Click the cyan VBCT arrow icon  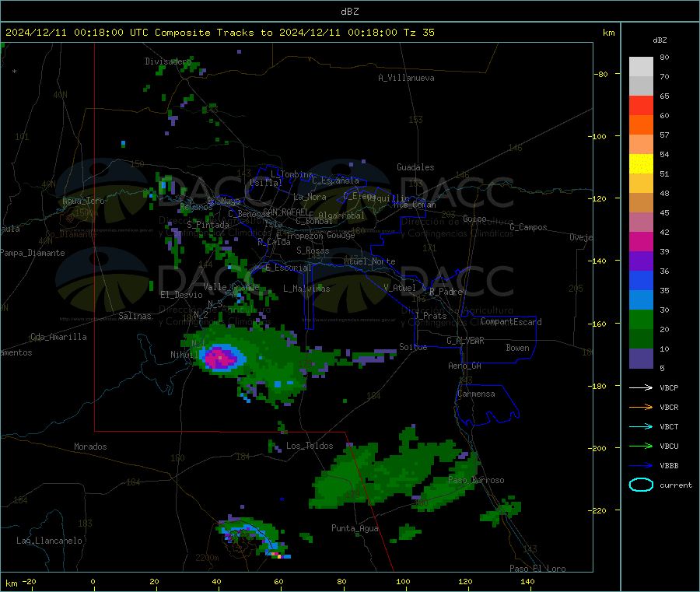point(641,426)
